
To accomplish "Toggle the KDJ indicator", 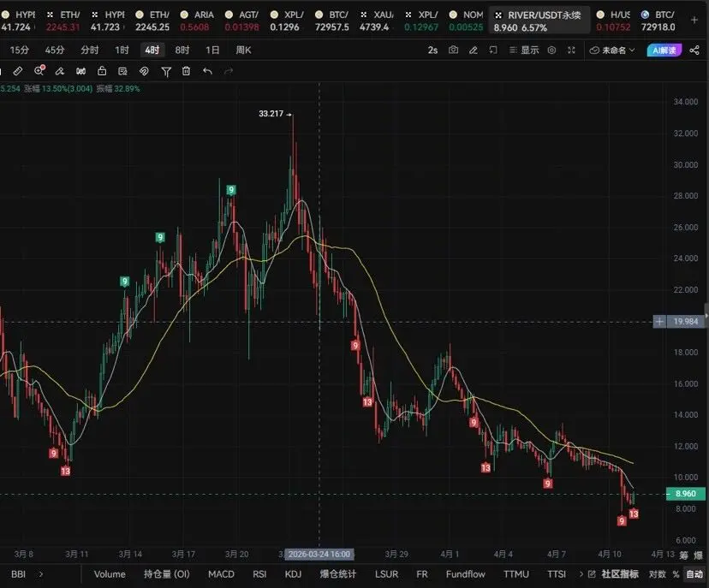I will [293, 574].
